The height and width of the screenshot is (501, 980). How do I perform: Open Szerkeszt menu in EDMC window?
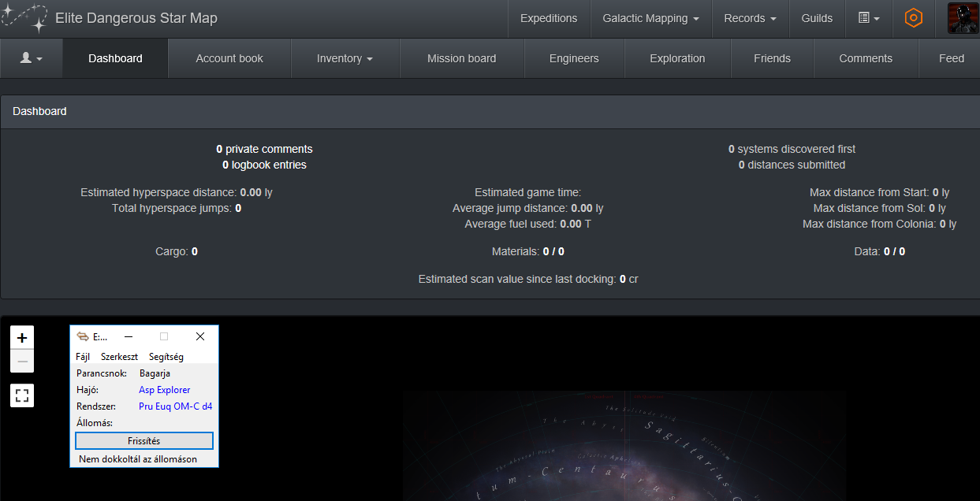[x=120, y=357]
